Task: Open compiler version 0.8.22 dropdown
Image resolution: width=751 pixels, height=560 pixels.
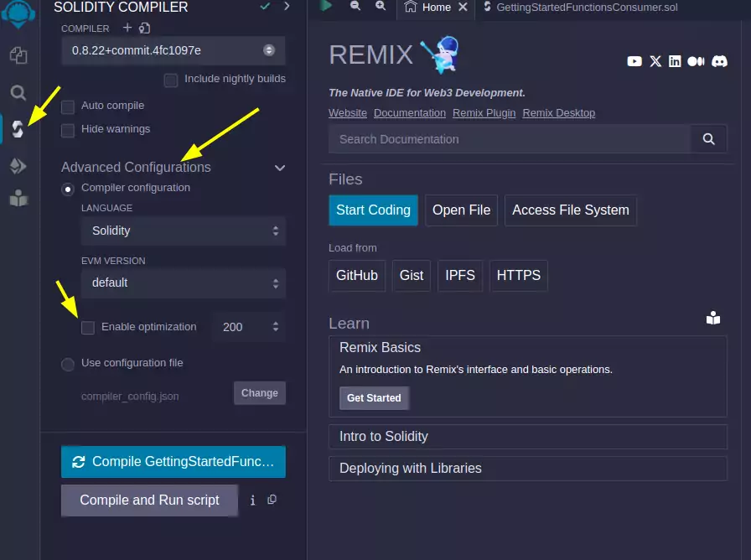Action: coord(174,50)
